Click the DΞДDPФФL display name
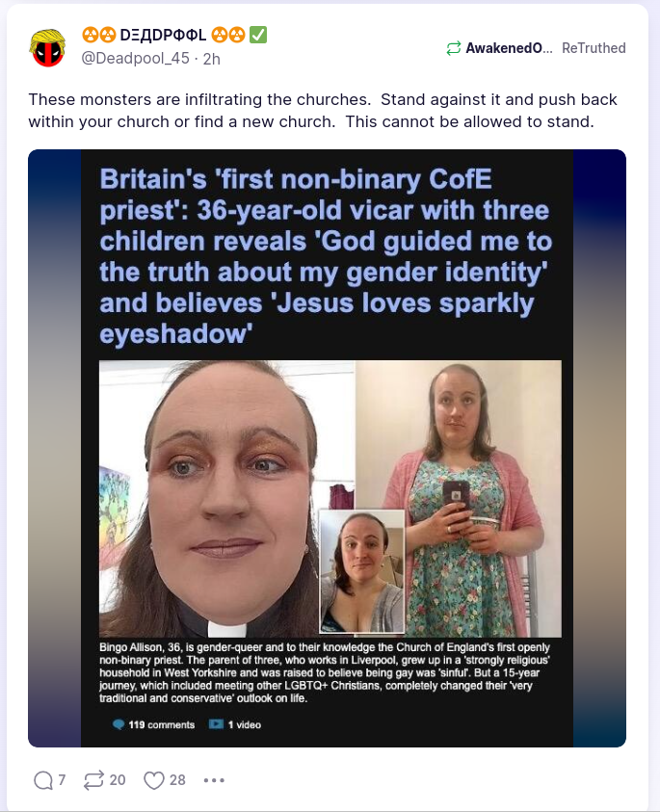 pos(163,35)
